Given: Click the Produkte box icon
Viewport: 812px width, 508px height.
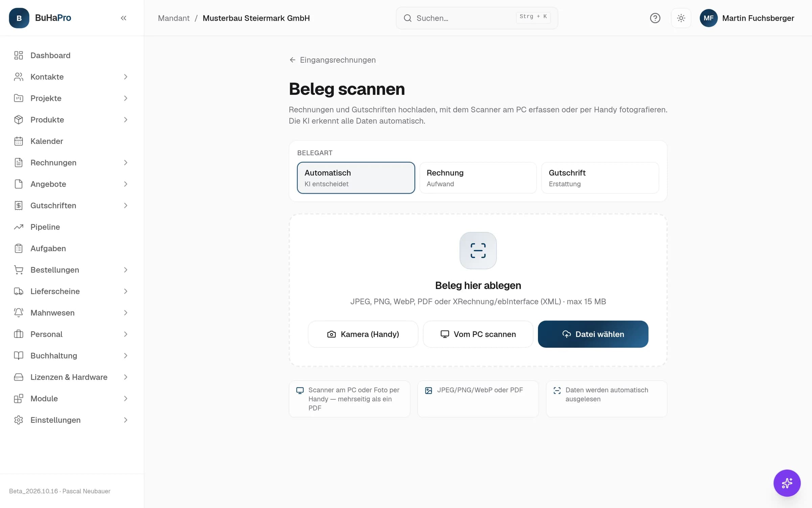Looking at the screenshot, I should click(x=19, y=120).
